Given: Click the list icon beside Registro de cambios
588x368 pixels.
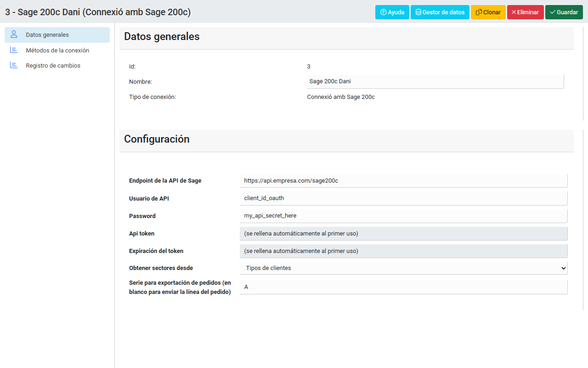Looking at the screenshot, I should pyautogui.click(x=14, y=65).
